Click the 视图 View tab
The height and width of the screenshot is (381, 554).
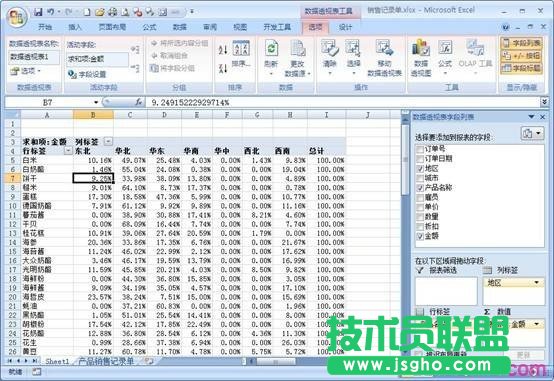(240, 27)
